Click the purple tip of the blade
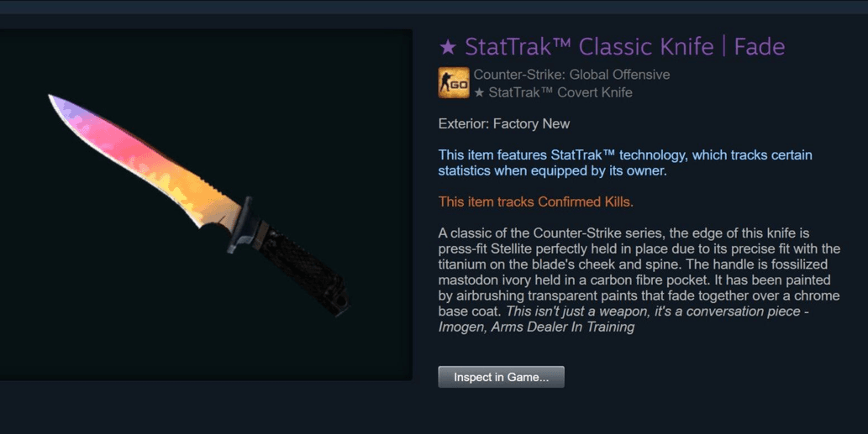Screen dimensions: 868x434 64,107
